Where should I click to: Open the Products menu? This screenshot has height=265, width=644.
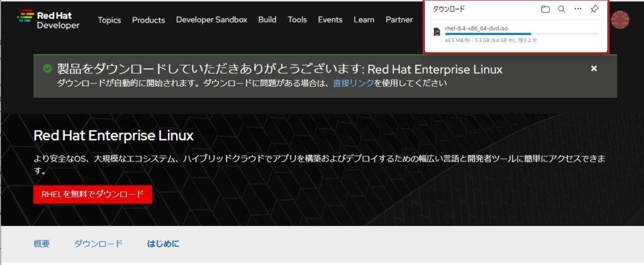click(x=148, y=20)
